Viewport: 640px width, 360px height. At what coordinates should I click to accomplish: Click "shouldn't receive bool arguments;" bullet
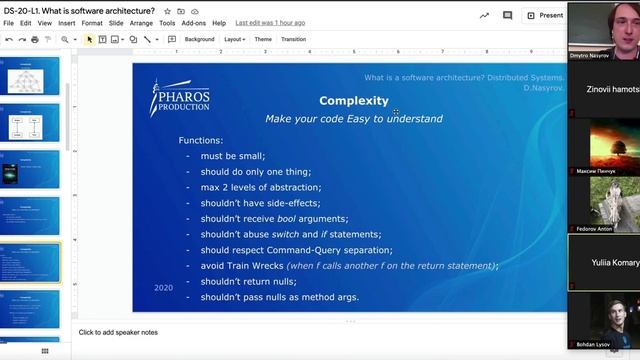(275, 219)
